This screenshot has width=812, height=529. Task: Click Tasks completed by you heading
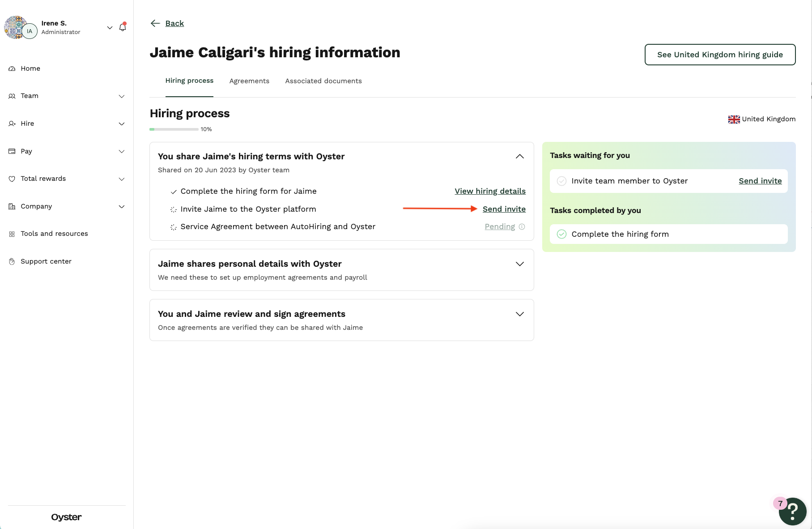click(x=595, y=210)
